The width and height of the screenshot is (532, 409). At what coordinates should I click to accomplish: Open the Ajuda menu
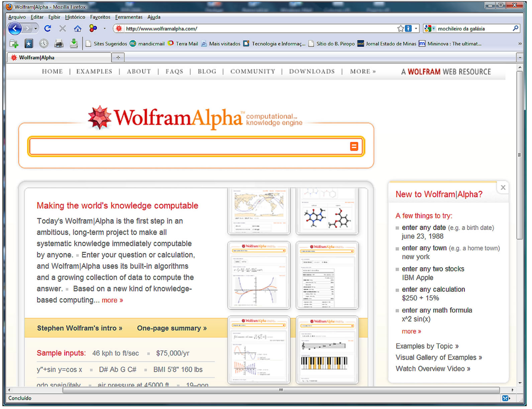click(x=154, y=17)
